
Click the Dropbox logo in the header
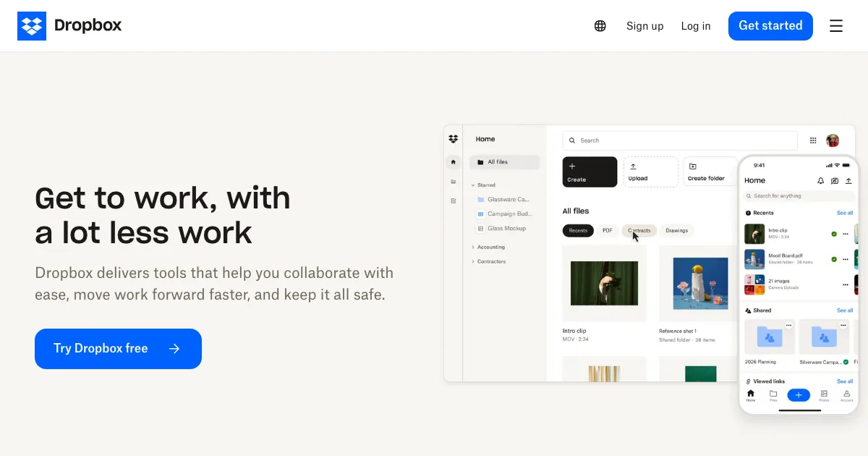(69, 26)
